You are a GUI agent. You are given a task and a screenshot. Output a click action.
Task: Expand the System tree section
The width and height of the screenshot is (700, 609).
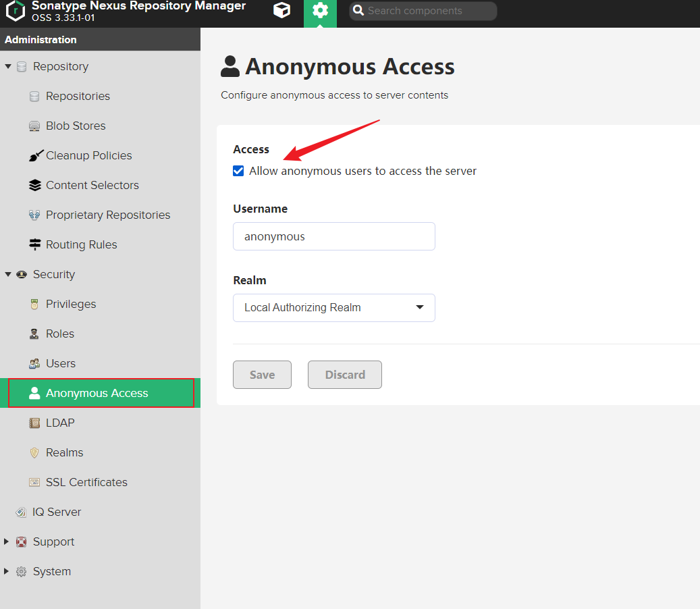[6, 571]
